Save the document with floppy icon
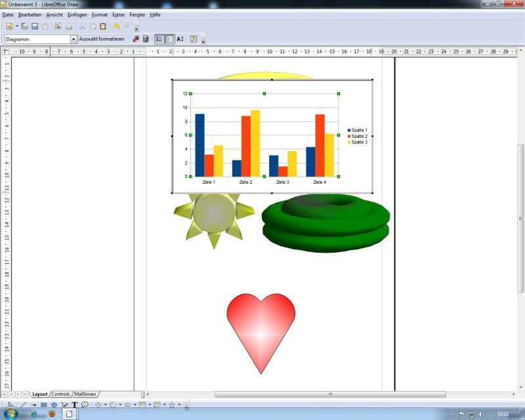The width and height of the screenshot is (525, 420). [x=35, y=26]
